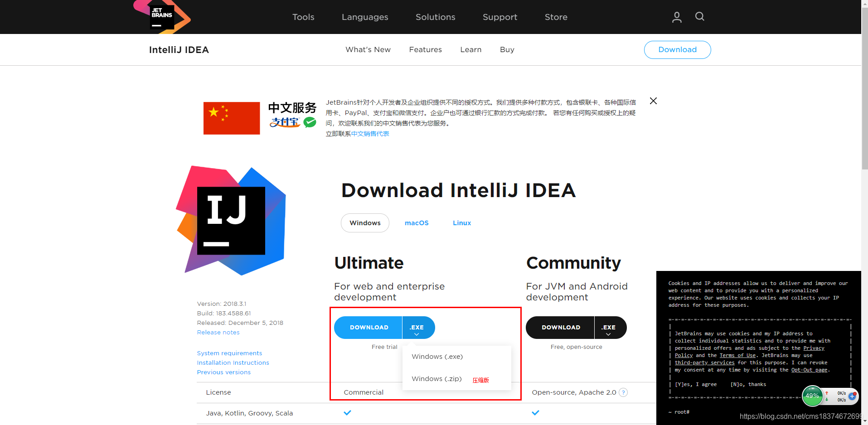Click the 'Free trial' caption
This screenshot has width=868, height=425.
tap(384, 347)
